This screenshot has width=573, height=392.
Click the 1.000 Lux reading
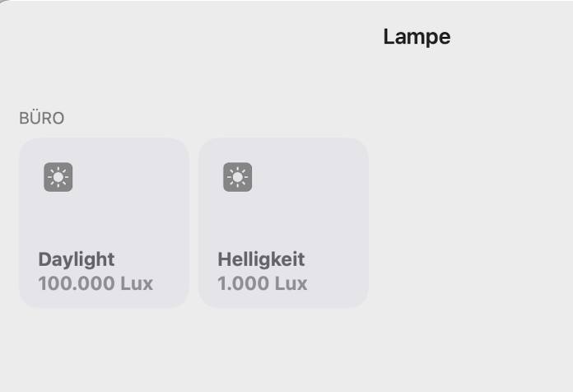262,284
